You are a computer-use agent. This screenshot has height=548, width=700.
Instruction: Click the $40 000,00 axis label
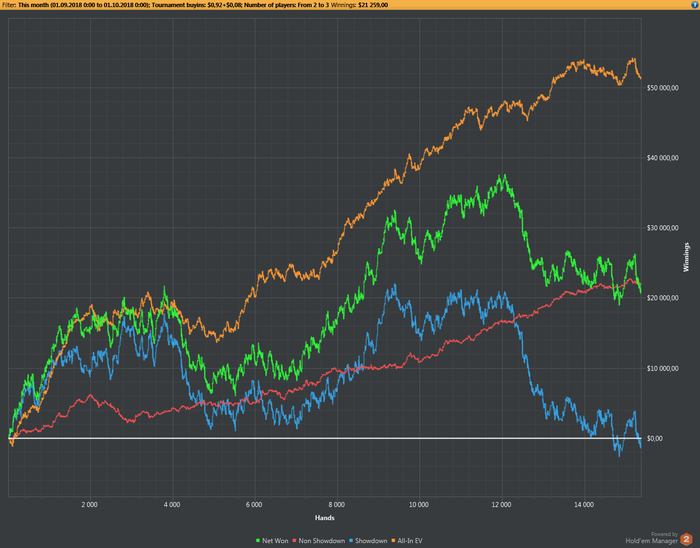pyautogui.click(x=662, y=158)
